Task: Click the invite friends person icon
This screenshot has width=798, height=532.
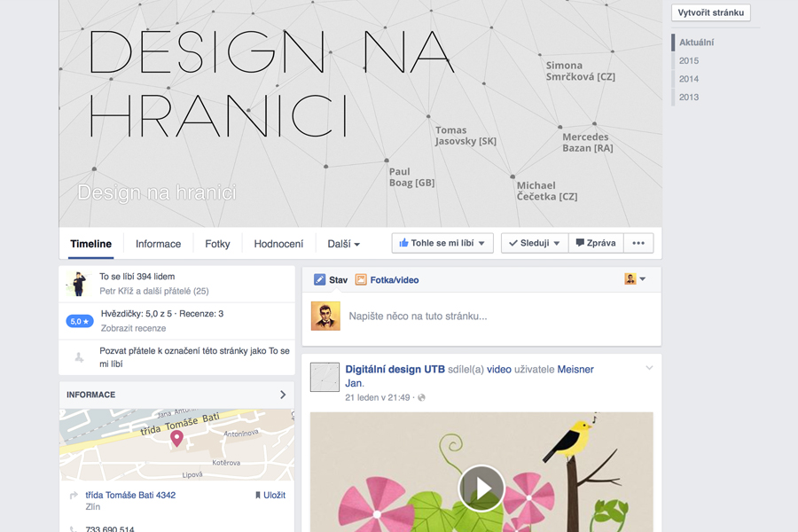Action: point(79,356)
